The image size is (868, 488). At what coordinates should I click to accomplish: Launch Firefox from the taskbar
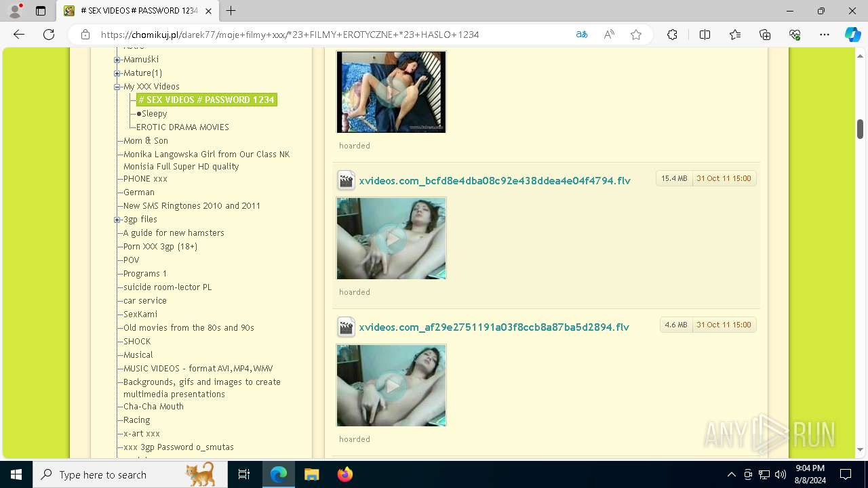click(344, 474)
